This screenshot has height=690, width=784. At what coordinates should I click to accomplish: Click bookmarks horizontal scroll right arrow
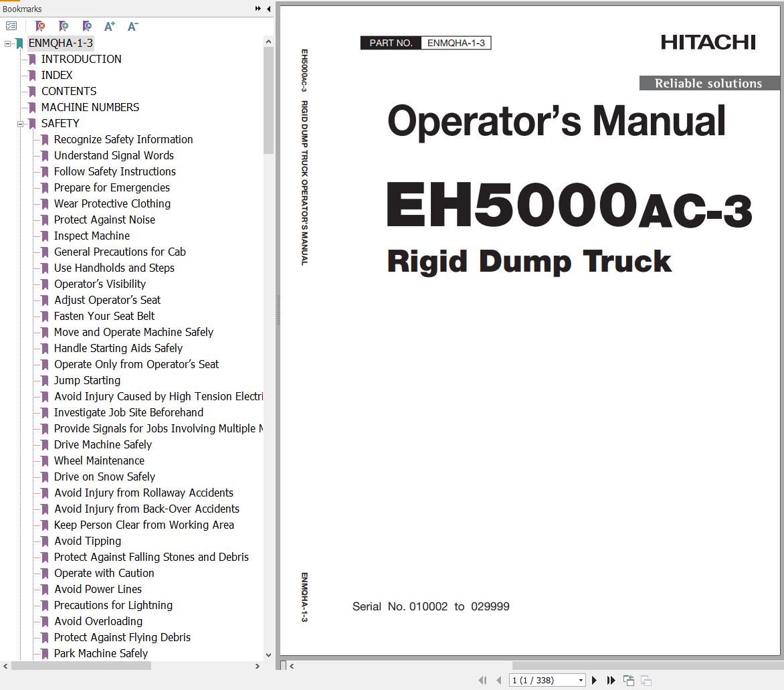257,666
